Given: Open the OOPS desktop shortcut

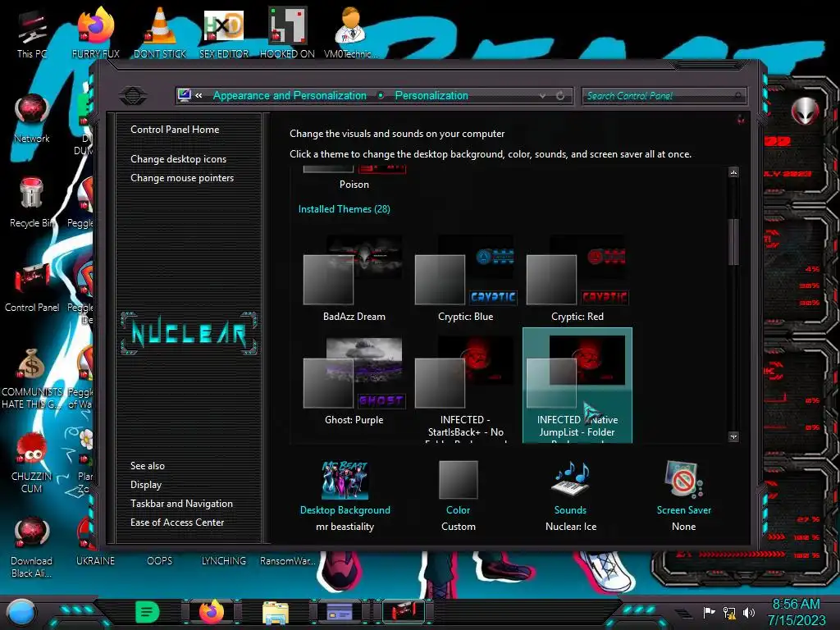Looking at the screenshot, I should (160, 561).
